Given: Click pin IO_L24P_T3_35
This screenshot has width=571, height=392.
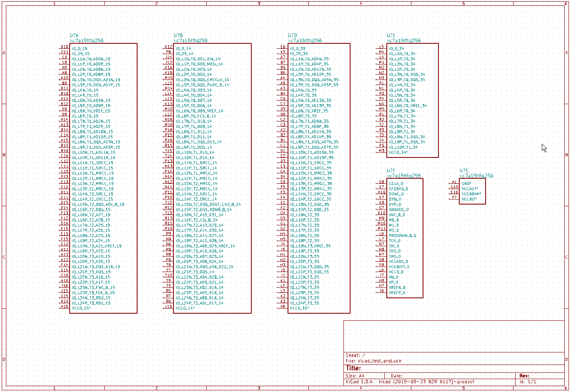Looking at the screenshot, I should pyautogui.click(x=305, y=303).
